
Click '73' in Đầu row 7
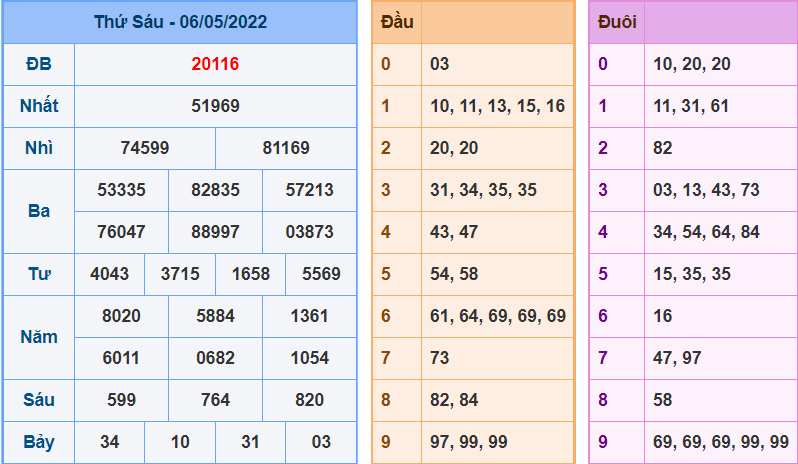tap(440, 358)
